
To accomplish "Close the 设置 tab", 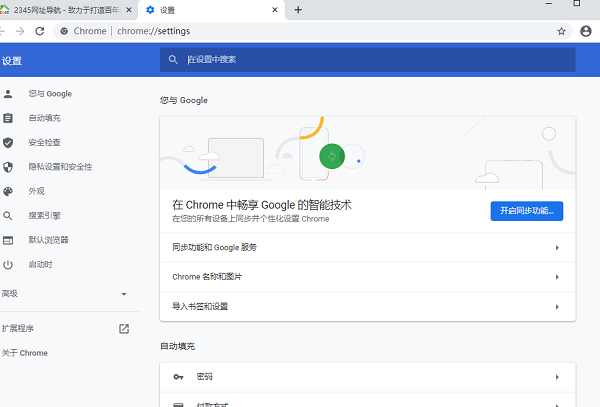I will (275, 10).
